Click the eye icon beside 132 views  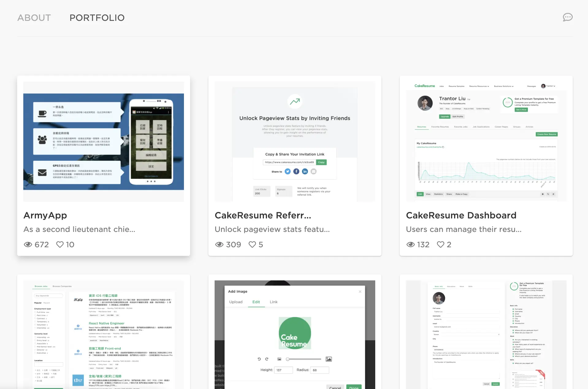pyautogui.click(x=410, y=245)
